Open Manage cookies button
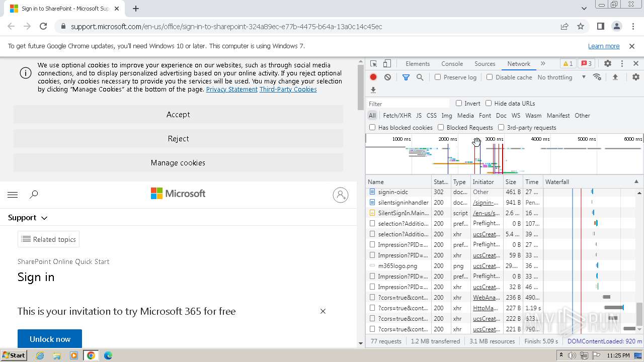Screen dimensions: 644x362 click(x=178, y=163)
